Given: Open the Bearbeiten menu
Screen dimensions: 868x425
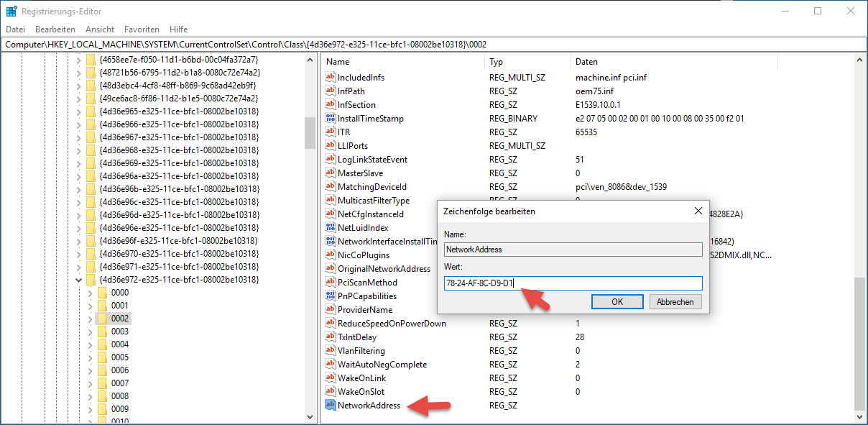Looking at the screenshot, I should (55, 29).
